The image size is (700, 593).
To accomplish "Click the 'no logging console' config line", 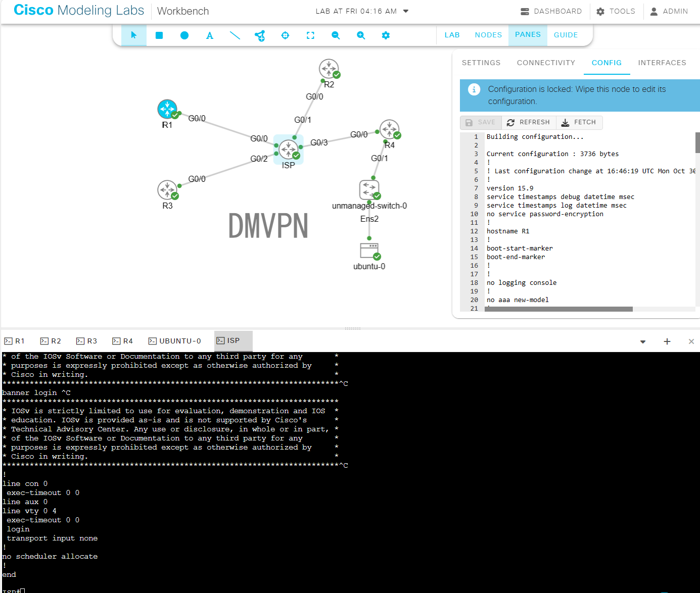I will tap(522, 283).
